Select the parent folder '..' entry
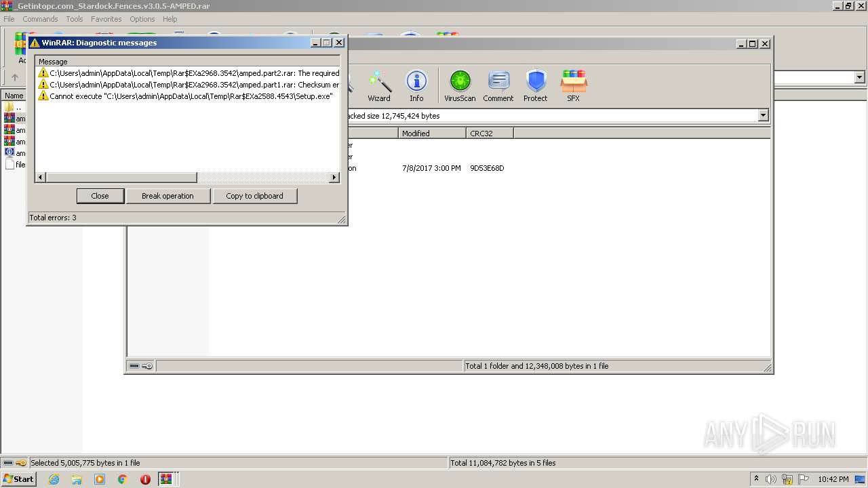This screenshot has height=488, width=868. point(14,107)
